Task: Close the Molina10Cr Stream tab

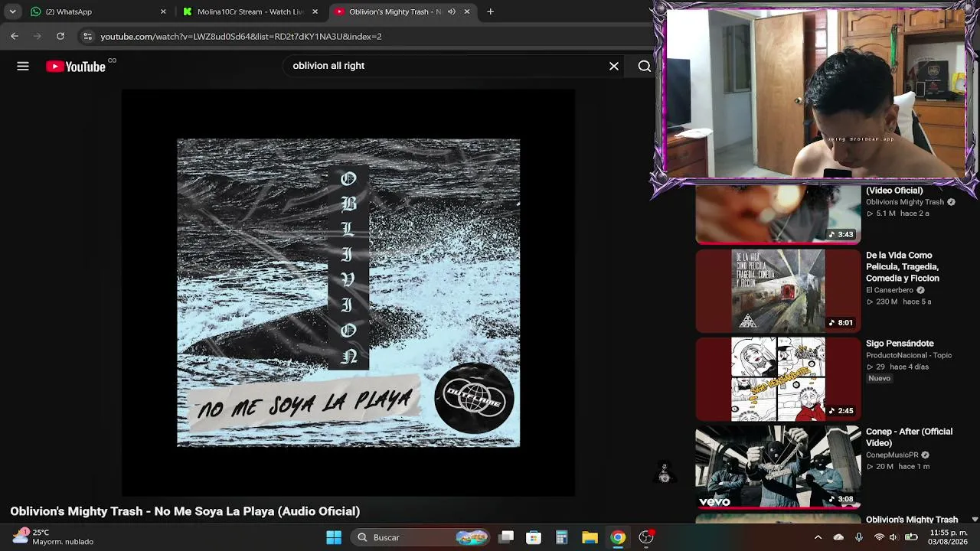Action: (315, 11)
